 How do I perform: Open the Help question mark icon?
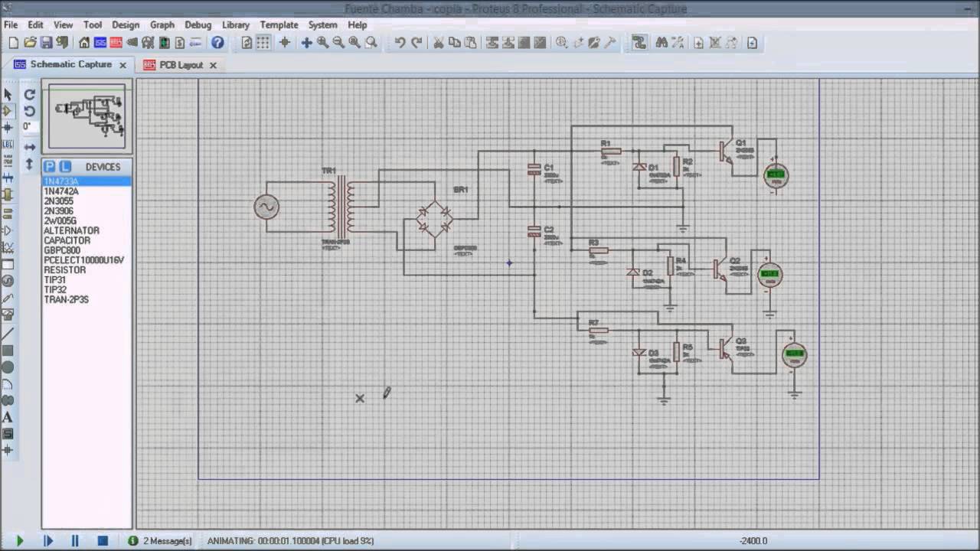217,43
